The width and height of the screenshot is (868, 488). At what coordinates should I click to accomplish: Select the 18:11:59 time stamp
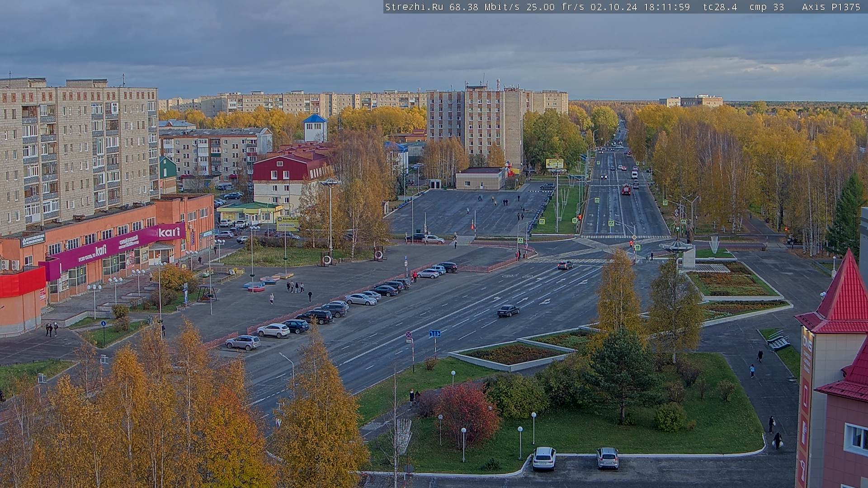pyautogui.click(x=667, y=7)
